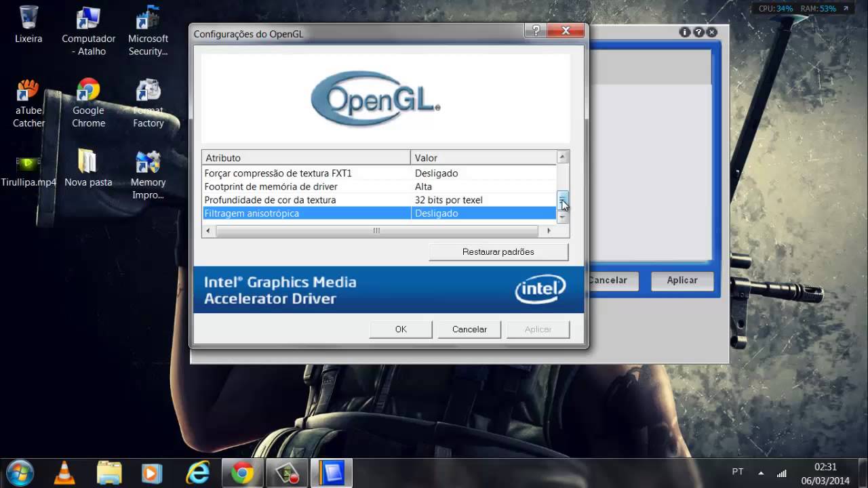This screenshot has width=868, height=488.
Task: Click the Valor column header
Action: click(484, 158)
